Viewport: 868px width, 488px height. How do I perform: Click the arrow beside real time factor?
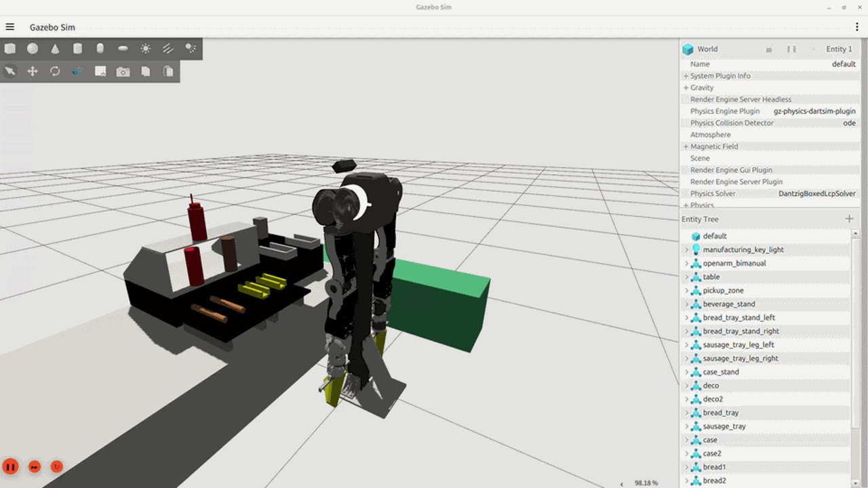point(622,483)
